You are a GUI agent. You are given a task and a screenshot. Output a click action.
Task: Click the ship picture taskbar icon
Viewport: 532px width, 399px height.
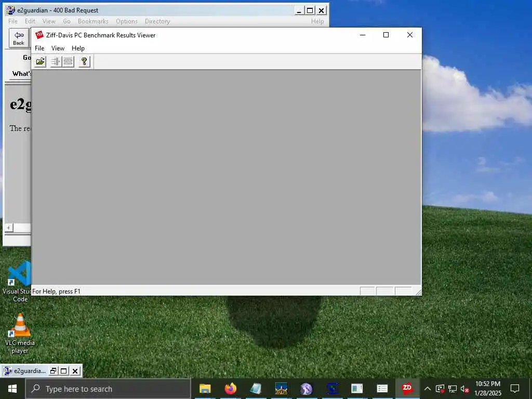click(281, 389)
